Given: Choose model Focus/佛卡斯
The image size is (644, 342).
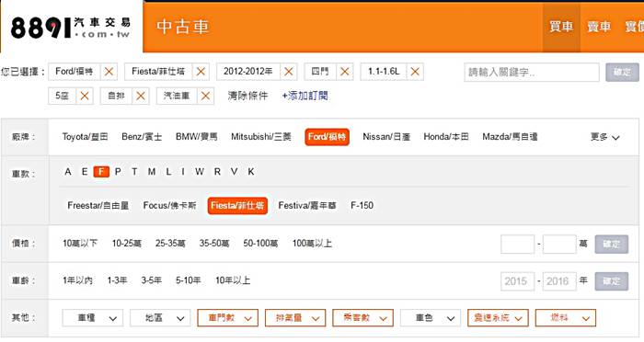Looking at the screenshot, I should pos(169,205).
